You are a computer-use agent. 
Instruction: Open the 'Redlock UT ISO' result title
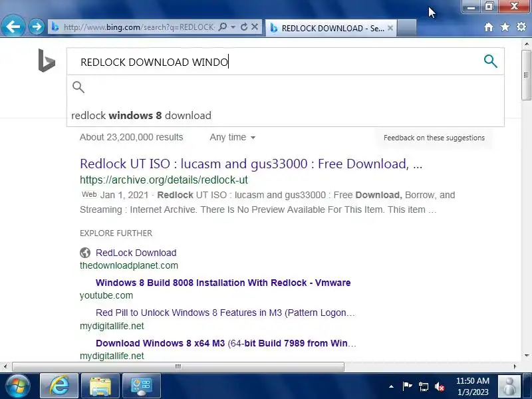point(251,164)
